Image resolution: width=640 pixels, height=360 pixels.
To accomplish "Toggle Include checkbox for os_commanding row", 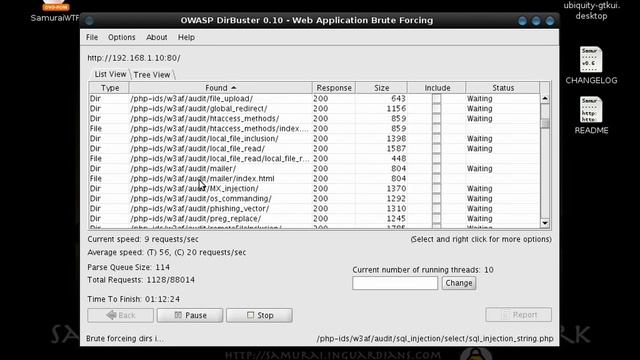I will 437,199.
